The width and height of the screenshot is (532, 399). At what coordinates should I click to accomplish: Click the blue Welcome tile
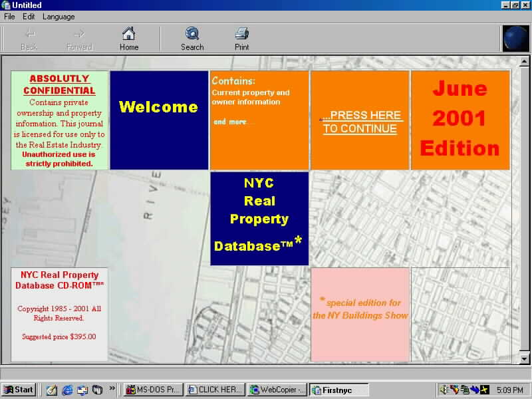(159, 120)
